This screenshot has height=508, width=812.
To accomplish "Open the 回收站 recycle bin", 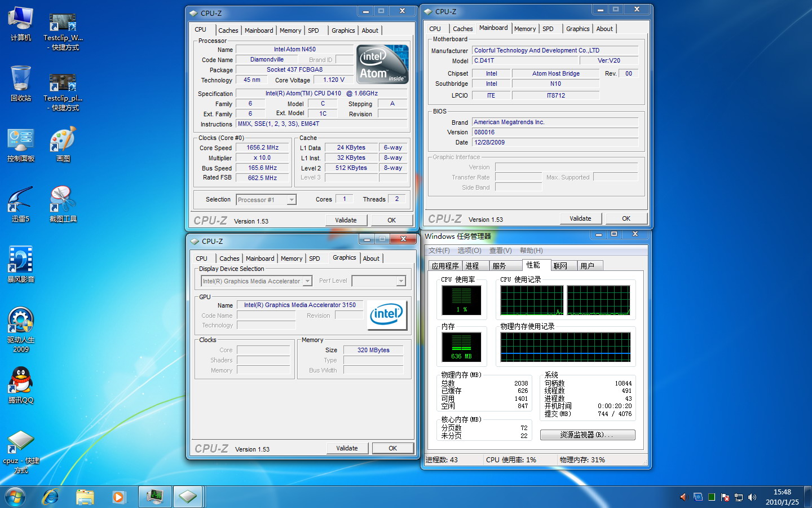I will pos(21,79).
